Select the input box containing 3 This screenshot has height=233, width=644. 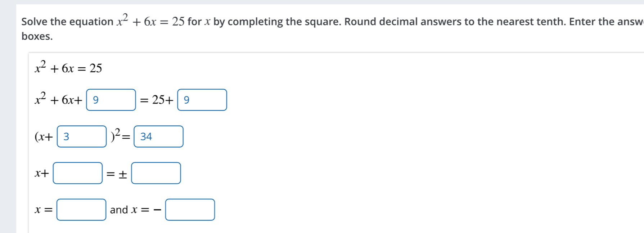coord(82,136)
